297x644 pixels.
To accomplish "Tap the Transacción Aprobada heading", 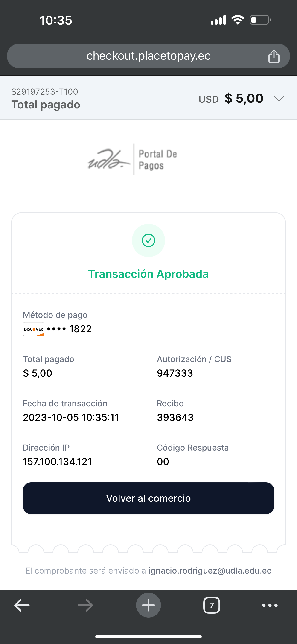I will [148, 274].
